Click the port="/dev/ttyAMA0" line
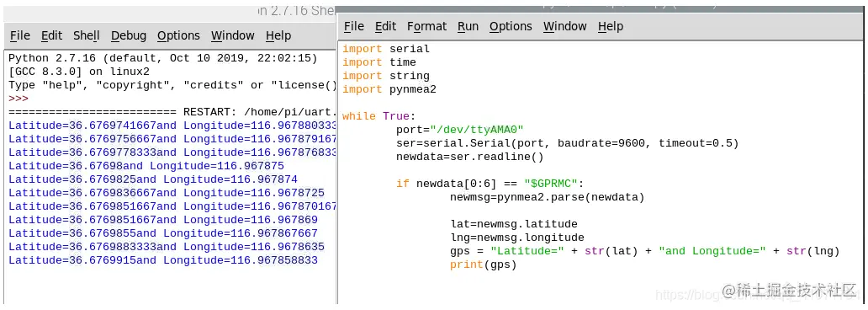Image resolution: width=868 pixels, height=310 pixels. tap(459, 130)
